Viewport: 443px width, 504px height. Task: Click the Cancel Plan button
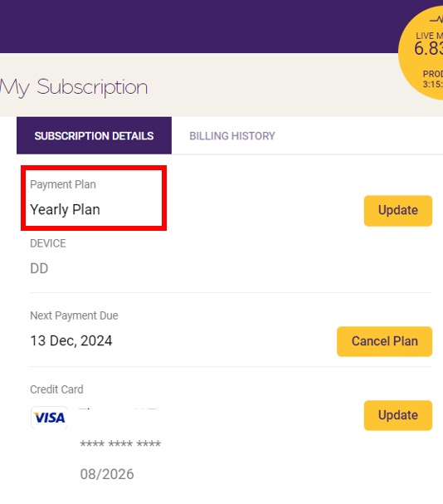click(385, 341)
